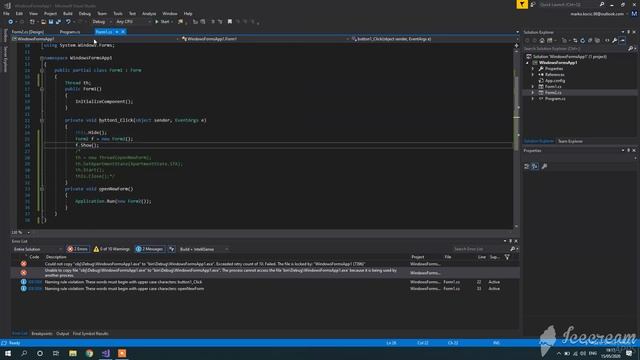Switch to the Program.cs editor tab

(x=70, y=32)
